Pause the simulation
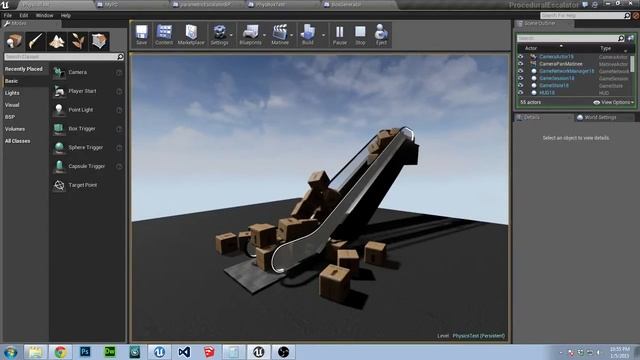Screen dimensions: 640x360 pyautogui.click(x=340, y=35)
